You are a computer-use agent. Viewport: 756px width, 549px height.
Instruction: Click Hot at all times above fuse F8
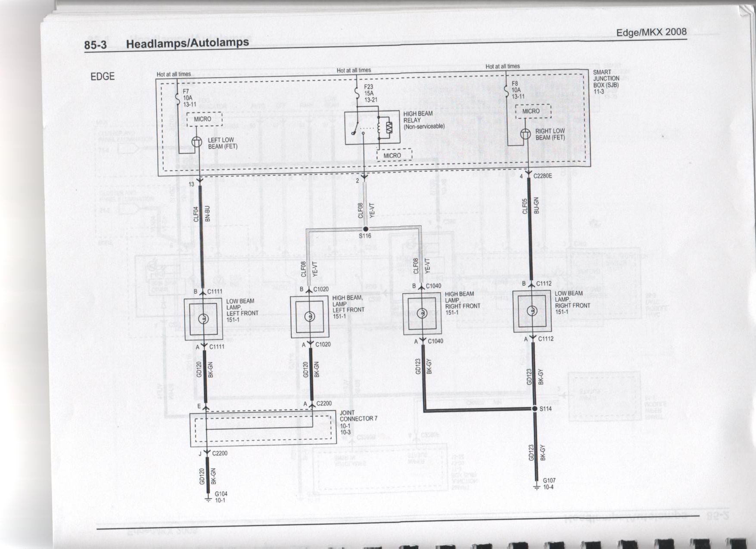click(x=503, y=66)
